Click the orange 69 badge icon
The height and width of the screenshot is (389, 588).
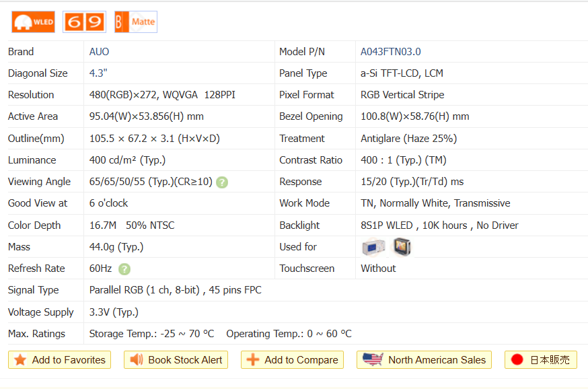[x=85, y=22]
